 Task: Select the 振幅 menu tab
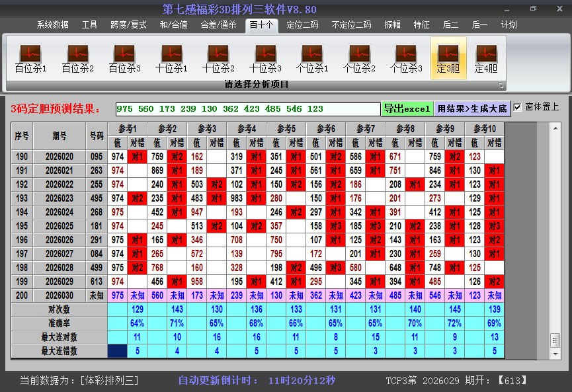(393, 24)
